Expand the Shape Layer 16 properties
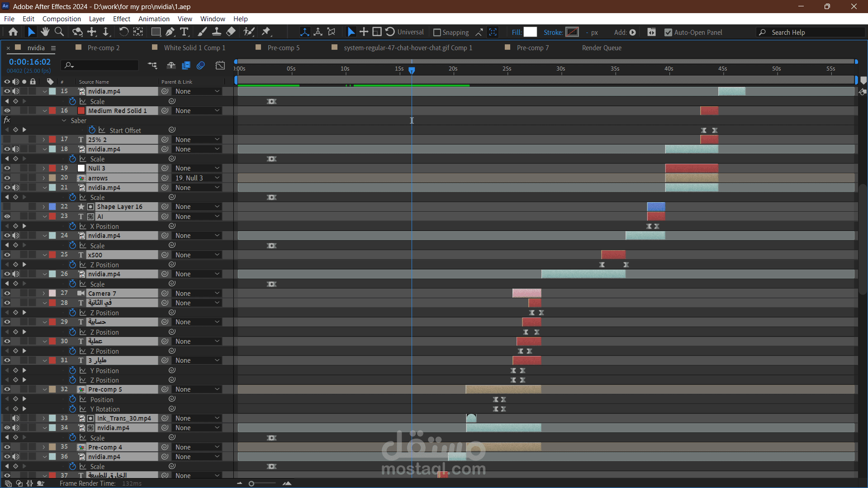 click(x=44, y=207)
